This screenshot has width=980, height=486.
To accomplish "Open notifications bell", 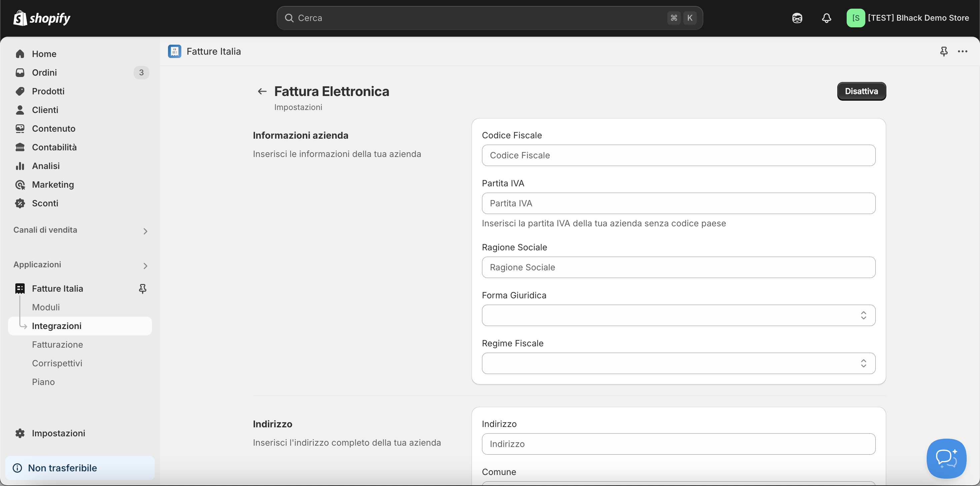I will [826, 18].
